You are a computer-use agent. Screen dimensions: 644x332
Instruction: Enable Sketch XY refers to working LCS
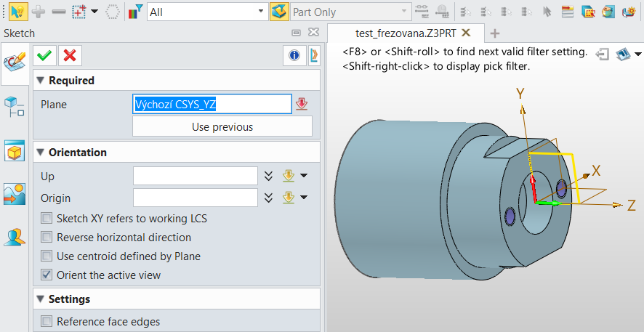click(47, 218)
